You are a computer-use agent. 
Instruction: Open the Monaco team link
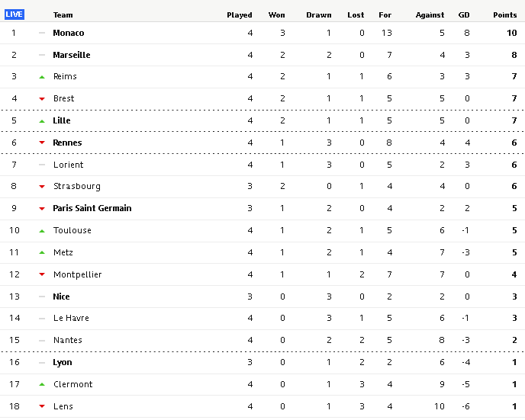click(x=69, y=33)
